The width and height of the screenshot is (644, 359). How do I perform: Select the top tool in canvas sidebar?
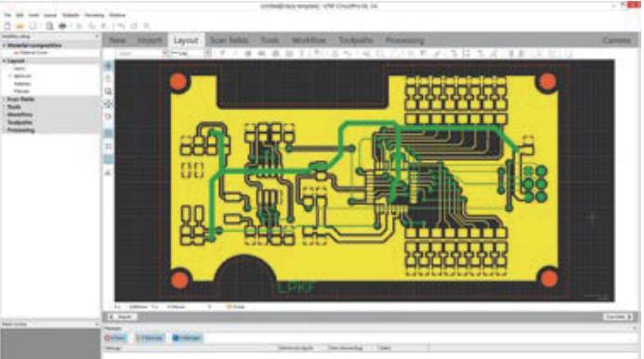[x=109, y=66]
